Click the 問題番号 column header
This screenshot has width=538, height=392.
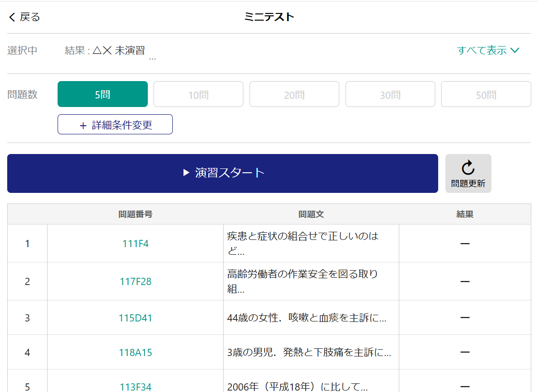click(x=135, y=214)
